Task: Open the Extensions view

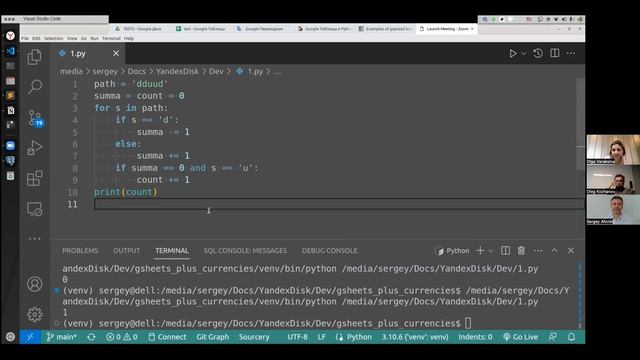Action: point(34,178)
